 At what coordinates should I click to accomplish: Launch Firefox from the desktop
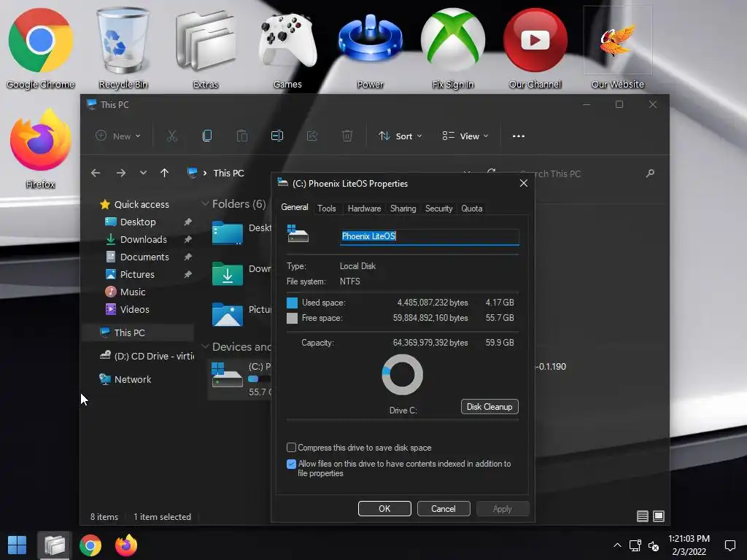point(41,149)
